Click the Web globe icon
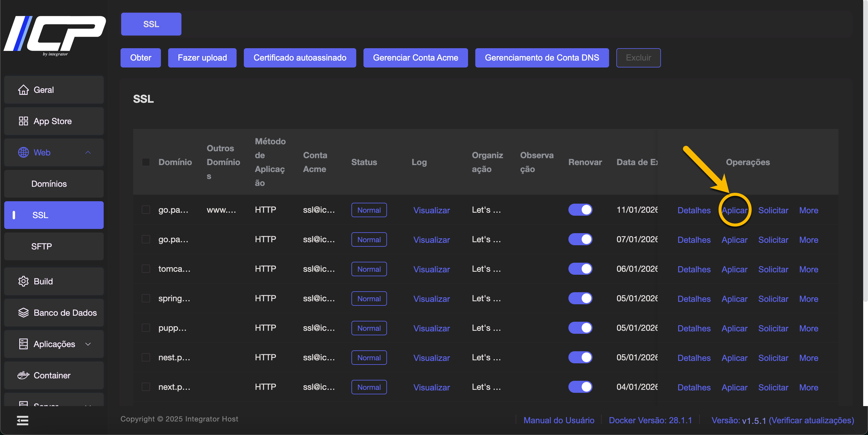Screen dimensions: 868x435 tap(23, 152)
